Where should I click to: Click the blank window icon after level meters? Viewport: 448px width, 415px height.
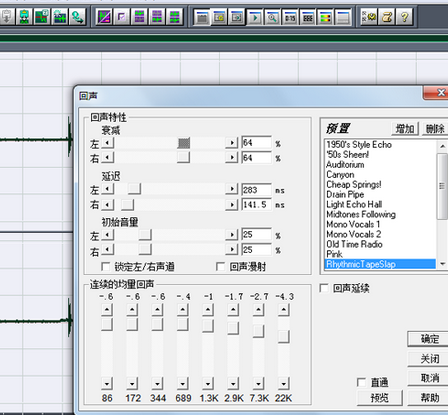pyautogui.click(x=343, y=17)
